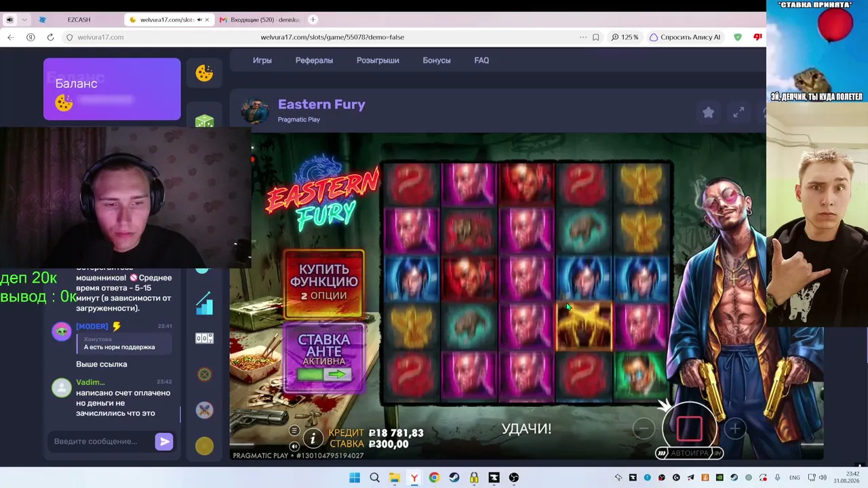This screenshot has height=488, width=868.
Task: Decrease the bet with minus button
Action: [x=644, y=428]
